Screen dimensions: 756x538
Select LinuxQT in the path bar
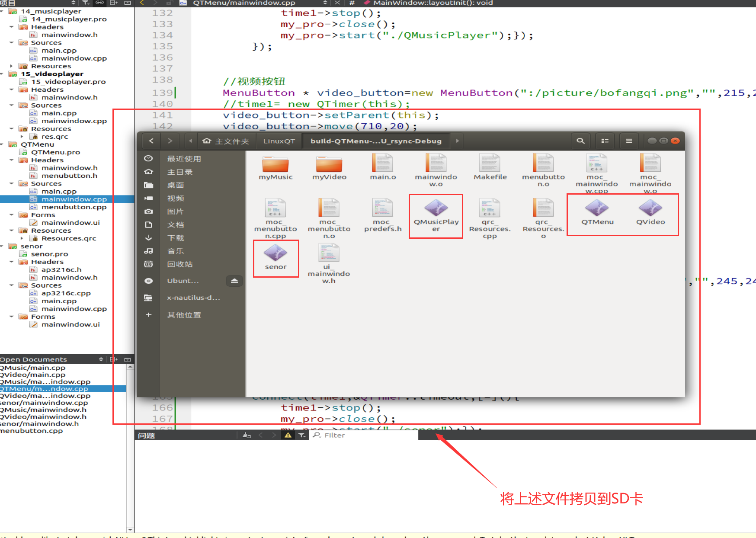(279, 141)
